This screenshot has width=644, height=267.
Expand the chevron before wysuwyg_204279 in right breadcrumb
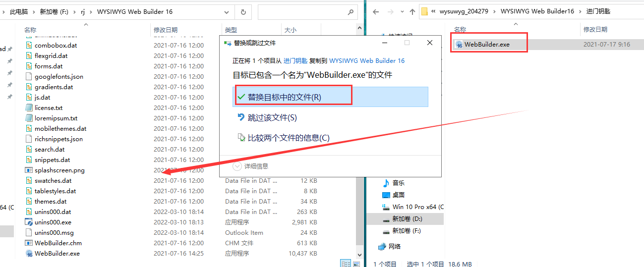click(x=433, y=12)
